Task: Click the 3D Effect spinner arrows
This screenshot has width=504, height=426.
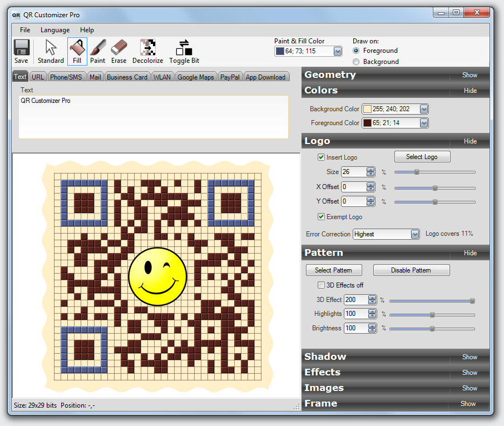Action: (x=372, y=300)
